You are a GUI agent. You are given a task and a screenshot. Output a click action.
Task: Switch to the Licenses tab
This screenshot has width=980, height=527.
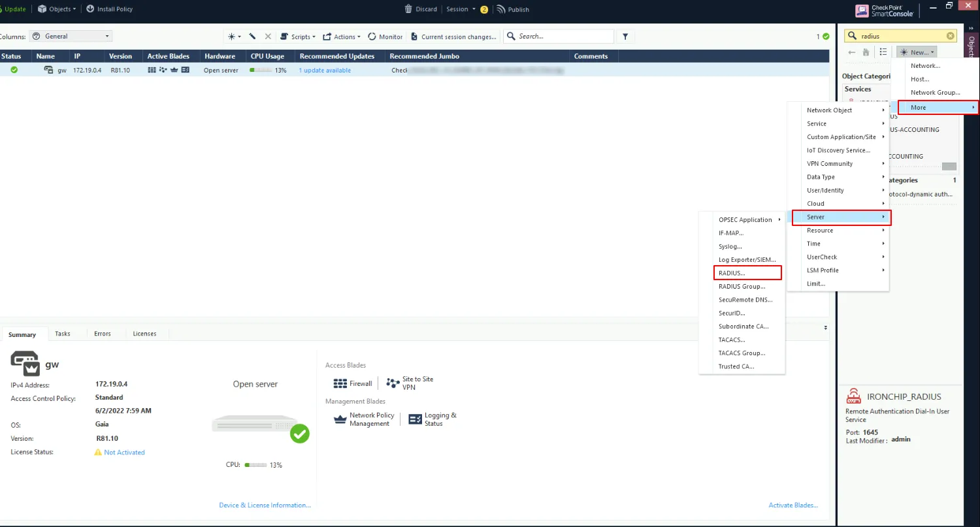click(x=144, y=334)
